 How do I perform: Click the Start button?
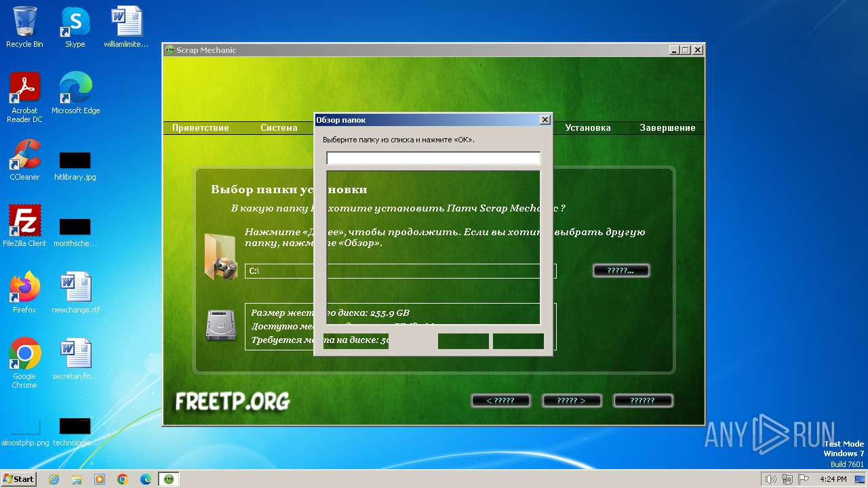coord(18,479)
